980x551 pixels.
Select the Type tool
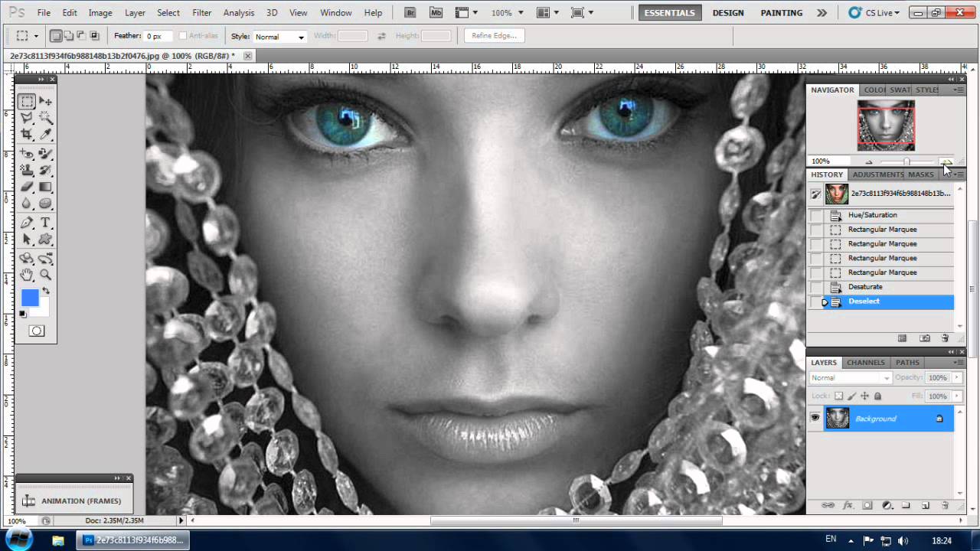[46, 223]
